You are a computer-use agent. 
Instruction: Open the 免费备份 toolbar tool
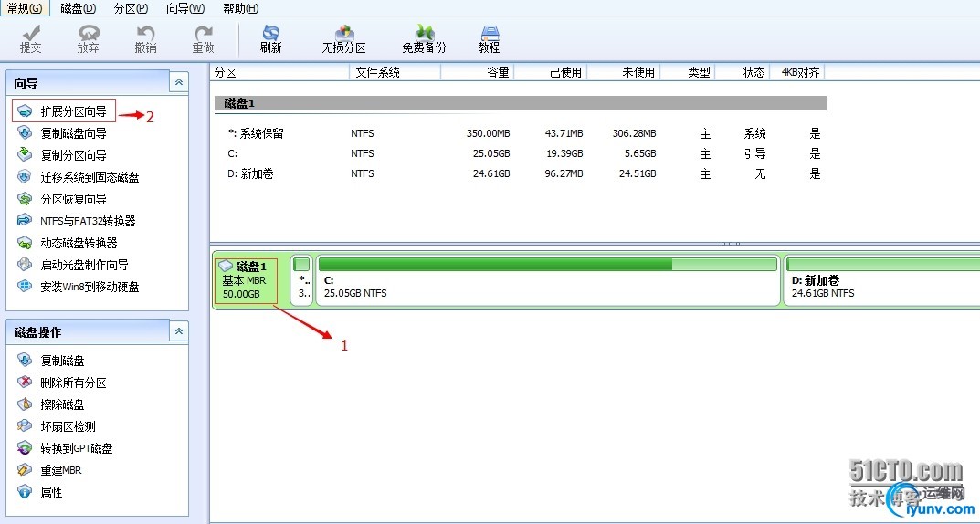pyautogui.click(x=424, y=38)
